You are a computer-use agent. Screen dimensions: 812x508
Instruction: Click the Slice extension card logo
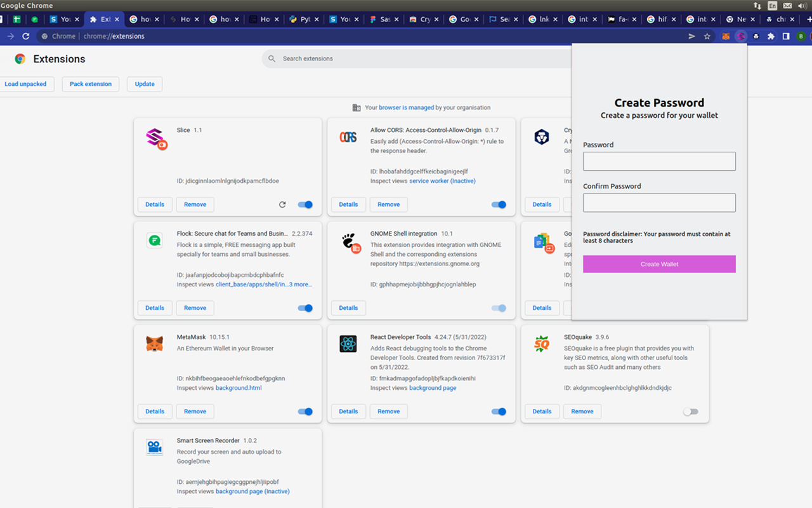155,138
